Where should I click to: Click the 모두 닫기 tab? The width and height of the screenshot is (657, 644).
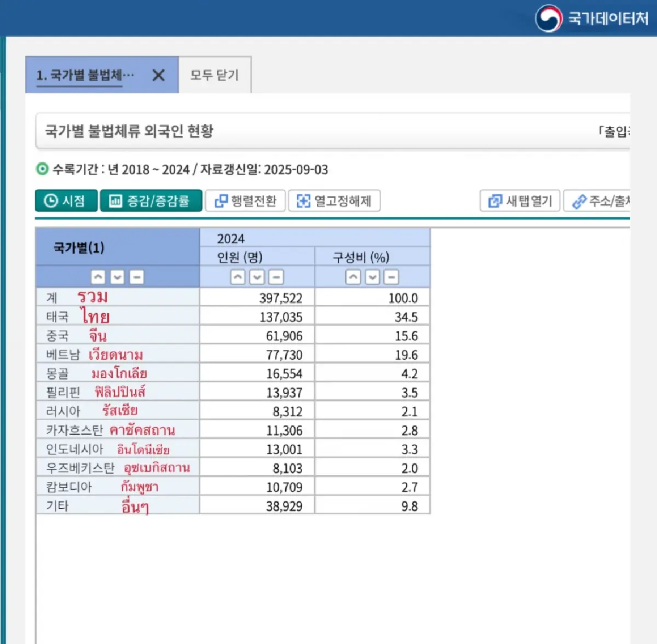[x=215, y=74]
